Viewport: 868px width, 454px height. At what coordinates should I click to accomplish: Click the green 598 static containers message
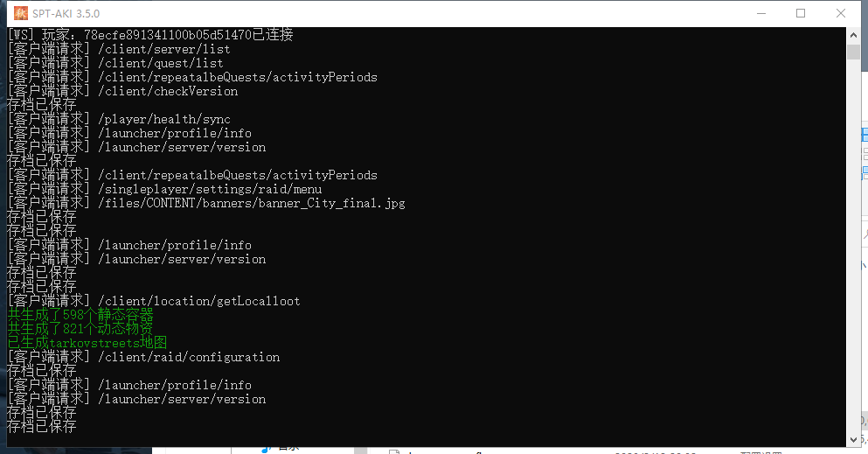(80, 315)
